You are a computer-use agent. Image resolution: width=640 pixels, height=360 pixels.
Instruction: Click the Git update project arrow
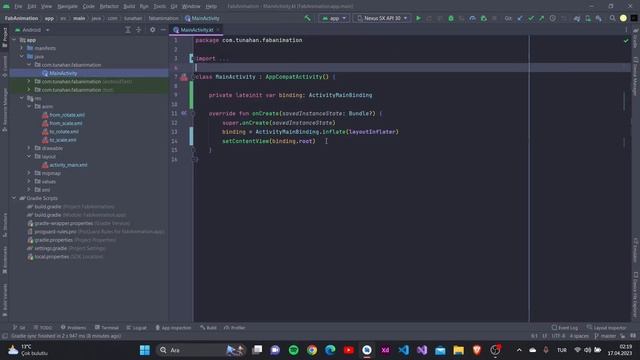point(520,18)
